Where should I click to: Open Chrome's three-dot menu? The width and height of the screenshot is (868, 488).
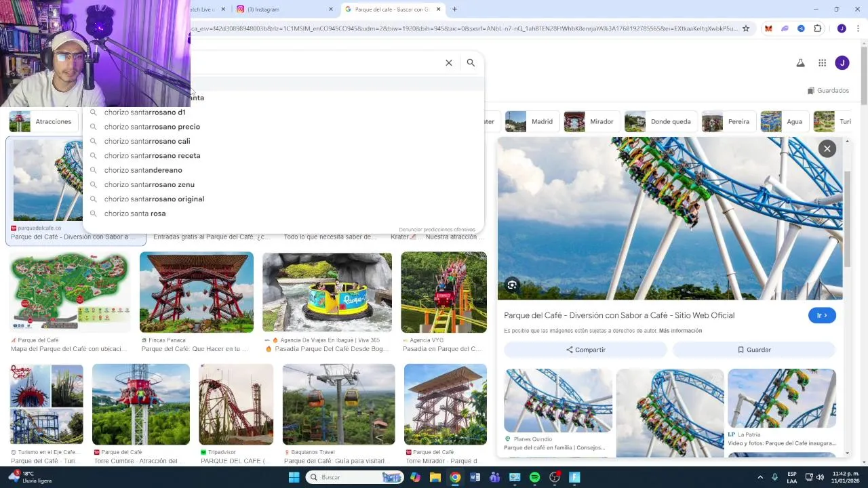pyautogui.click(x=858, y=28)
